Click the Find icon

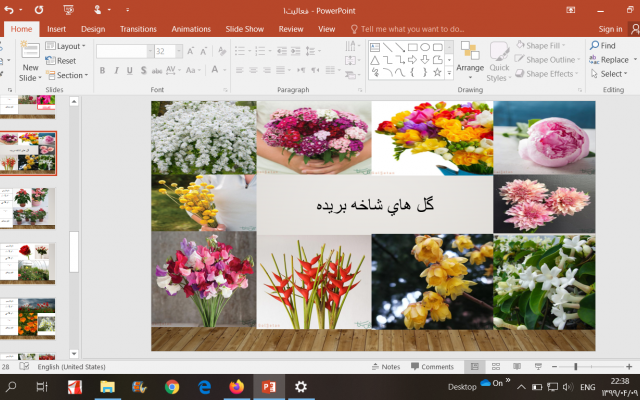pos(602,45)
